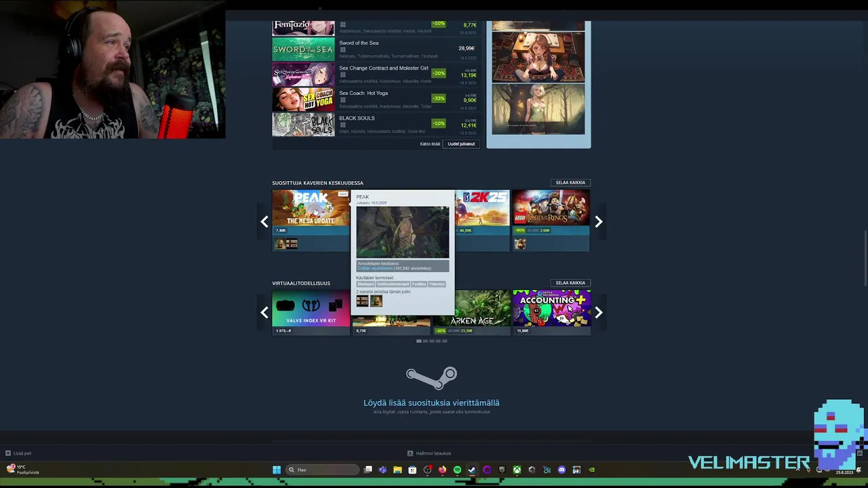Click the Löydä lisää suosituksia vierittämällä heading

tap(431, 403)
